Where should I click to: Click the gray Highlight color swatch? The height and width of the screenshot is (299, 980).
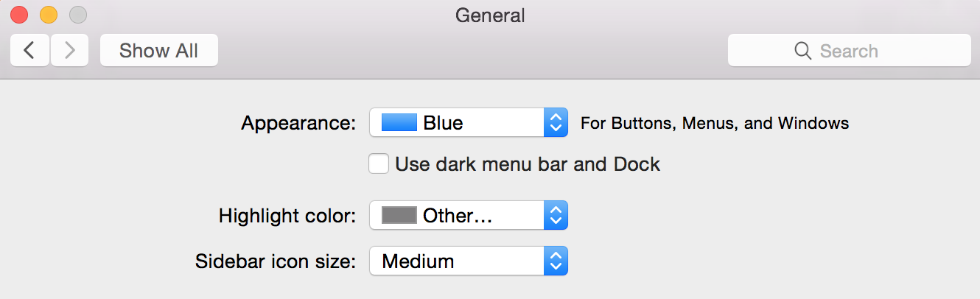point(399,216)
